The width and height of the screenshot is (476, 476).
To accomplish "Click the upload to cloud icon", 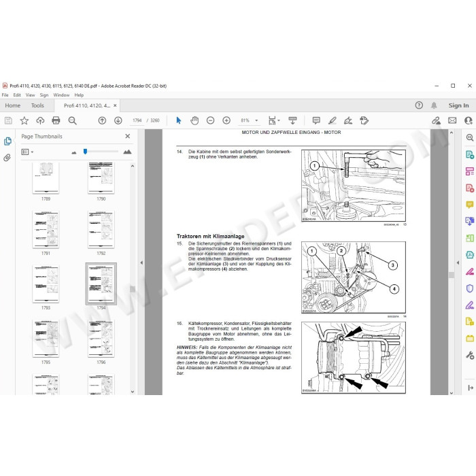I will pyautogui.click(x=40, y=120).
